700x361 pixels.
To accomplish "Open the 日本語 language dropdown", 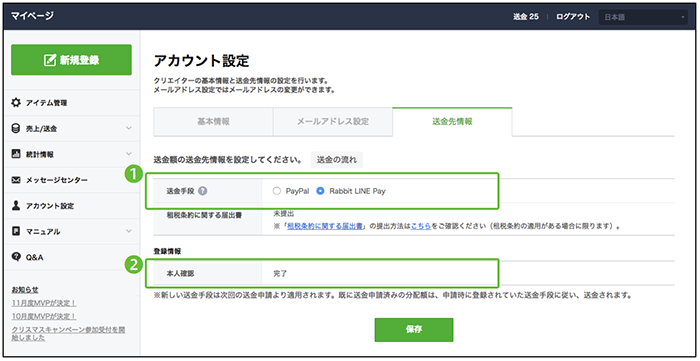I will (643, 17).
